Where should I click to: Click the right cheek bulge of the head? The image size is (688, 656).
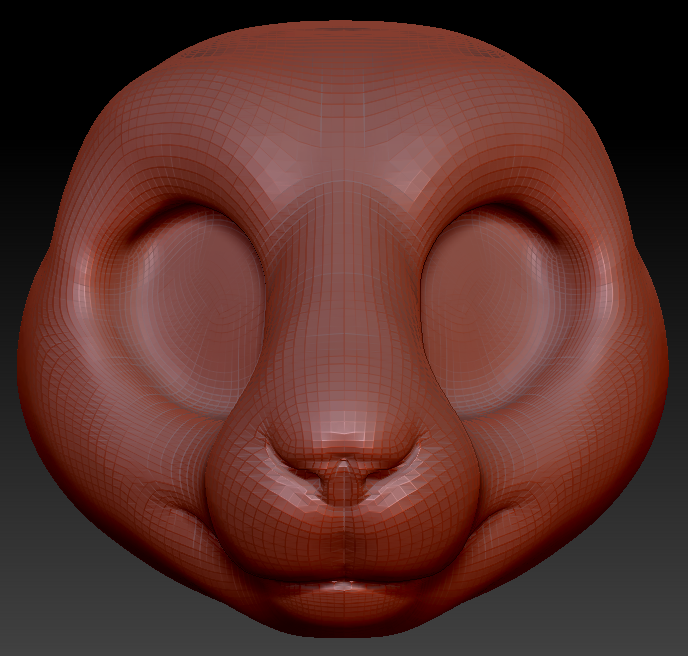coord(612,400)
